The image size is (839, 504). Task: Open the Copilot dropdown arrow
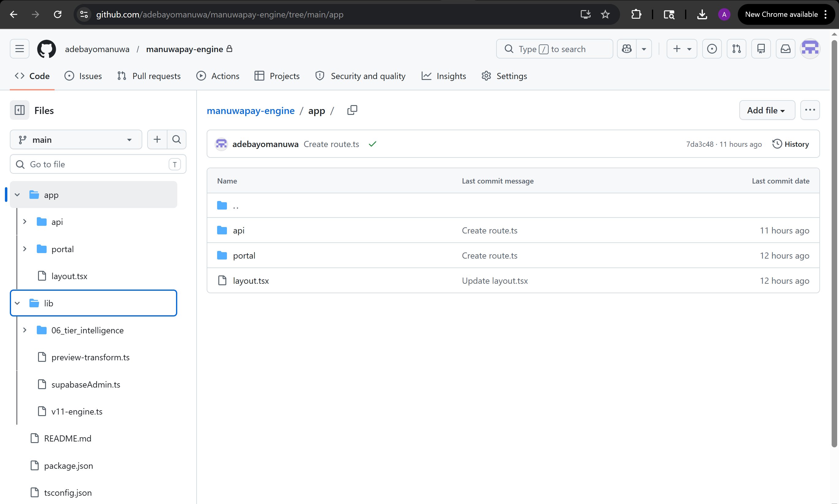point(644,49)
